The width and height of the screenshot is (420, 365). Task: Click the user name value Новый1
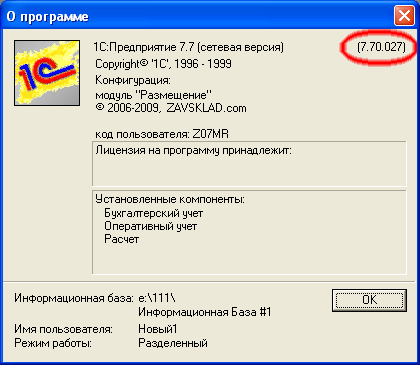click(158, 329)
